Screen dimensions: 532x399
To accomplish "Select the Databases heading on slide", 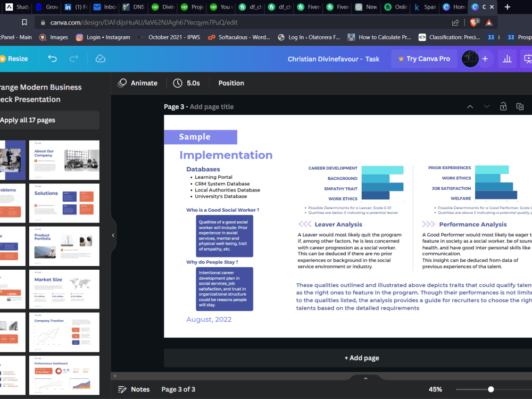I will [x=203, y=169].
